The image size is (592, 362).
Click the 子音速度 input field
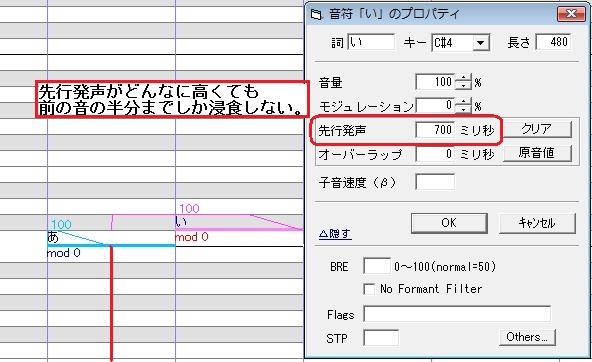pos(435,182)
